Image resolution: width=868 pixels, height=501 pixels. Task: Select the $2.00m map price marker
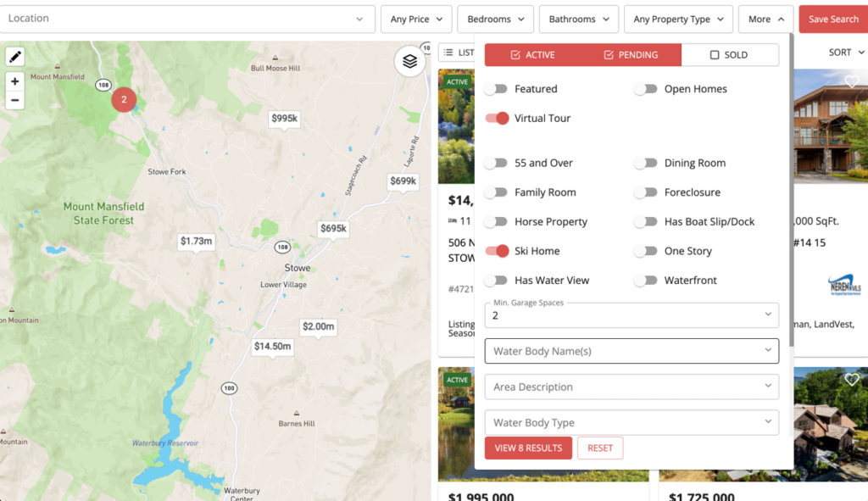[x=319, y=326]
